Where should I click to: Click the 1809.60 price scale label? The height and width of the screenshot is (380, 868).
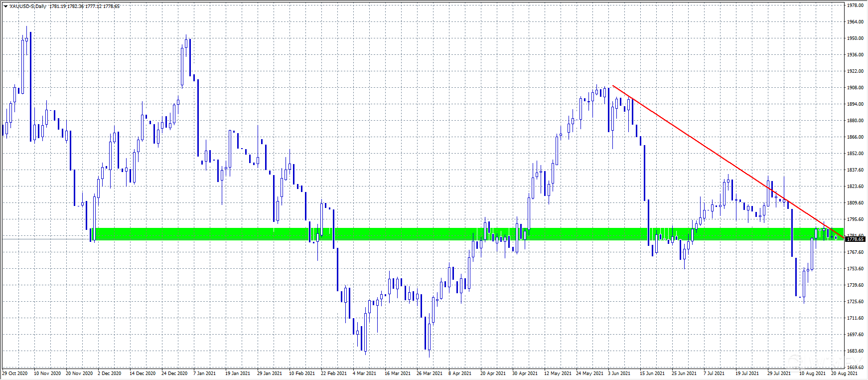[855, 203]
